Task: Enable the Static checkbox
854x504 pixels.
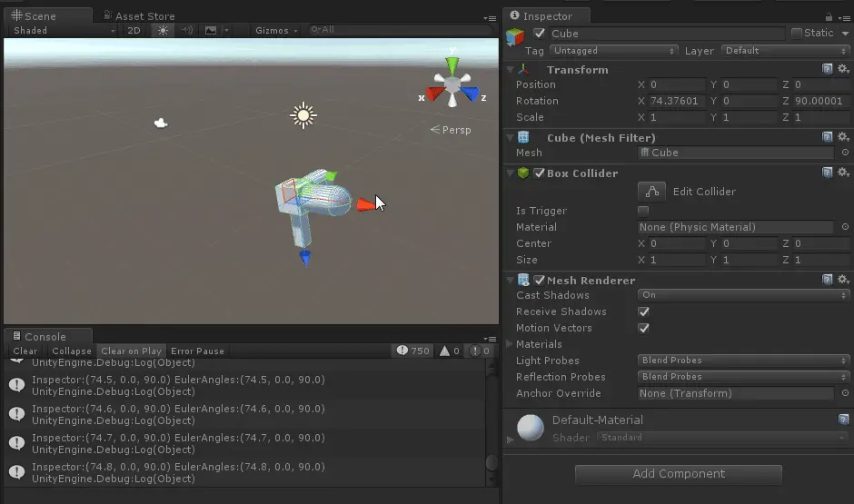Action: click(x=796, y=34)
